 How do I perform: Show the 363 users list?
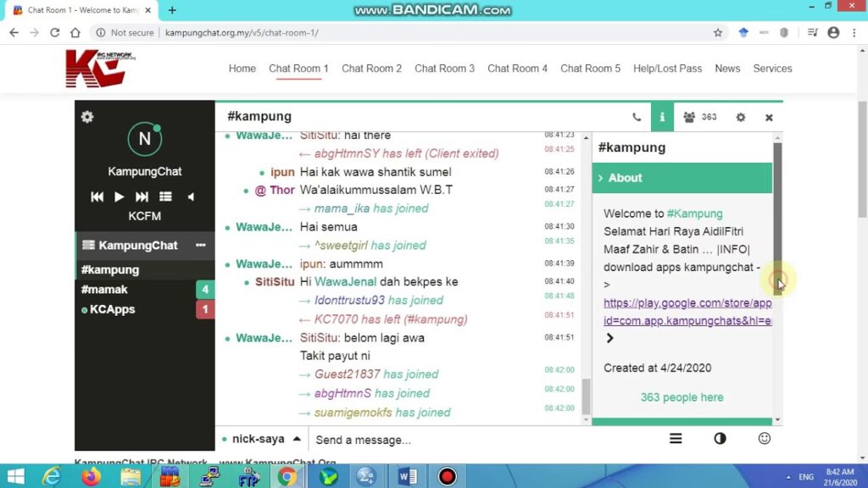(700, 117)
